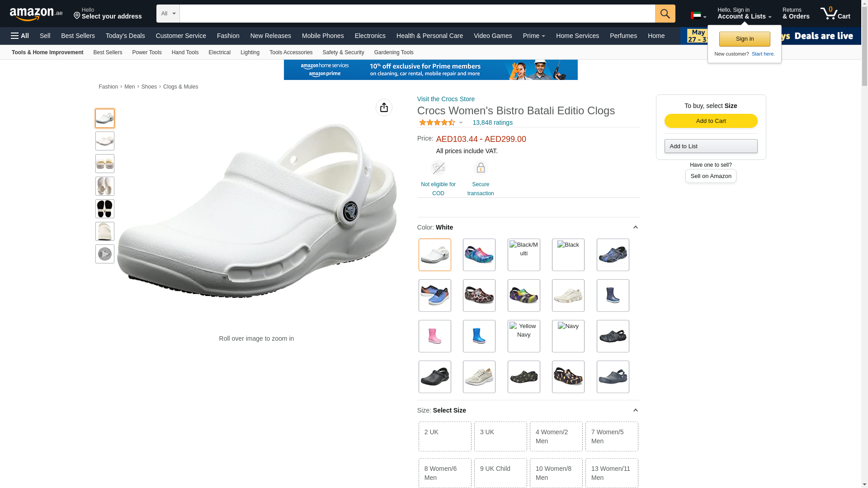Play the product video thumbnail
Image resolution: width=868 pixels, height=488 pixels.
tap(105, 254)
